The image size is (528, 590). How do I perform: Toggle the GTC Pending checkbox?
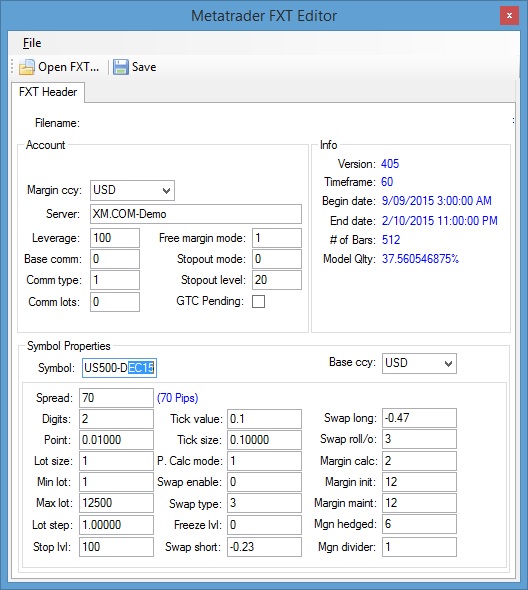258,301
